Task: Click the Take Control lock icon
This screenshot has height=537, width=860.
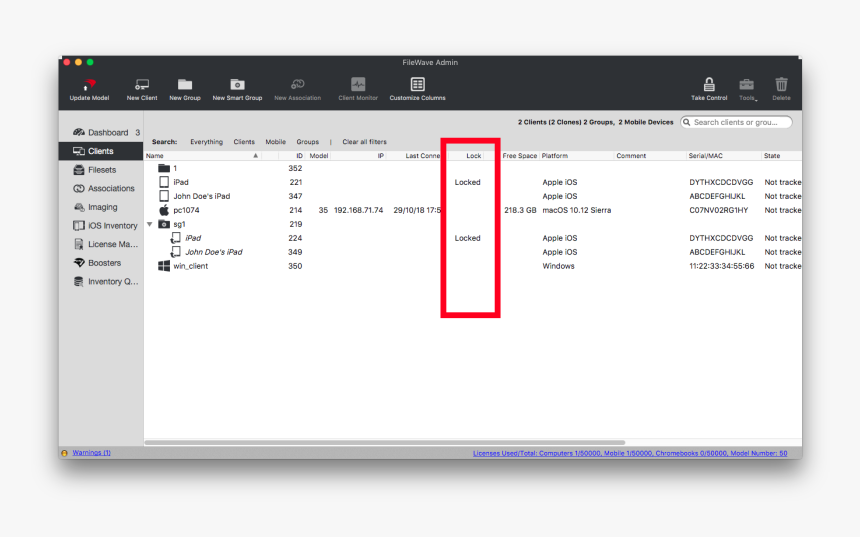Action: pos(709,86)
